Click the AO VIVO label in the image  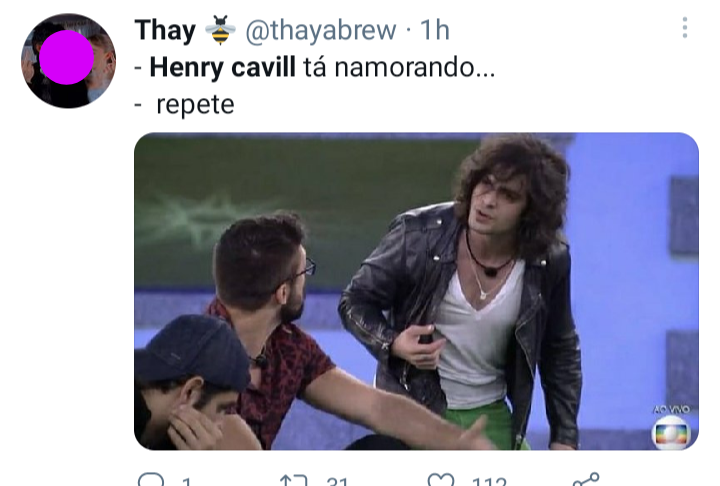pyautogui.click(x=671, y=409)
